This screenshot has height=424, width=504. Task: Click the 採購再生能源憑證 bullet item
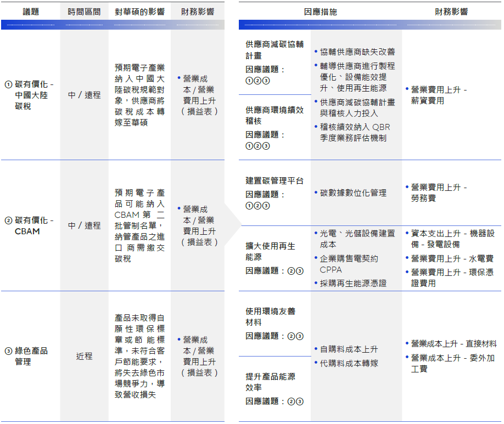(x=353, y=283)
